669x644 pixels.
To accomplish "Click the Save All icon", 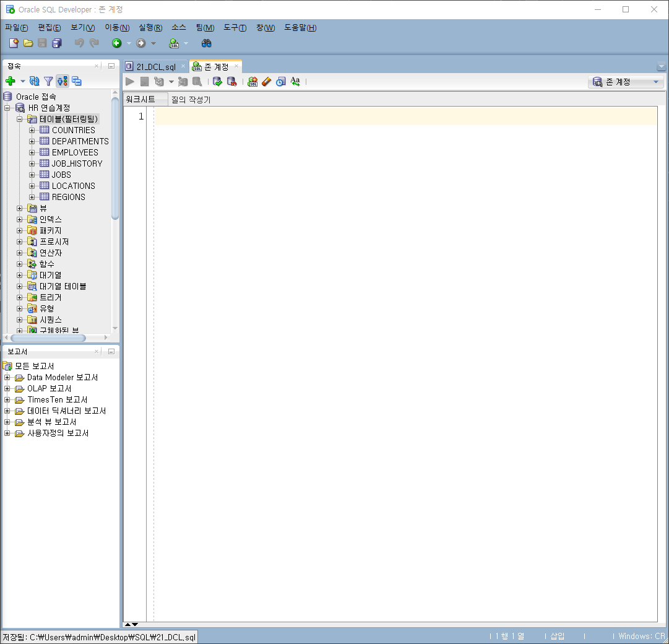I will (57, 43).
